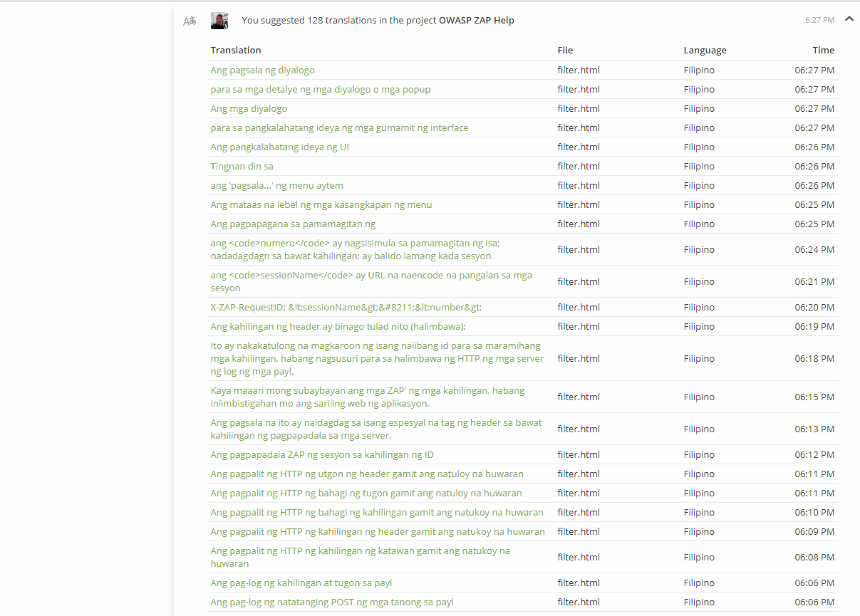Open translation "ang 'pagsala...' ng menu aytem"
Screen dimensions: 860x616
[276, 185]
